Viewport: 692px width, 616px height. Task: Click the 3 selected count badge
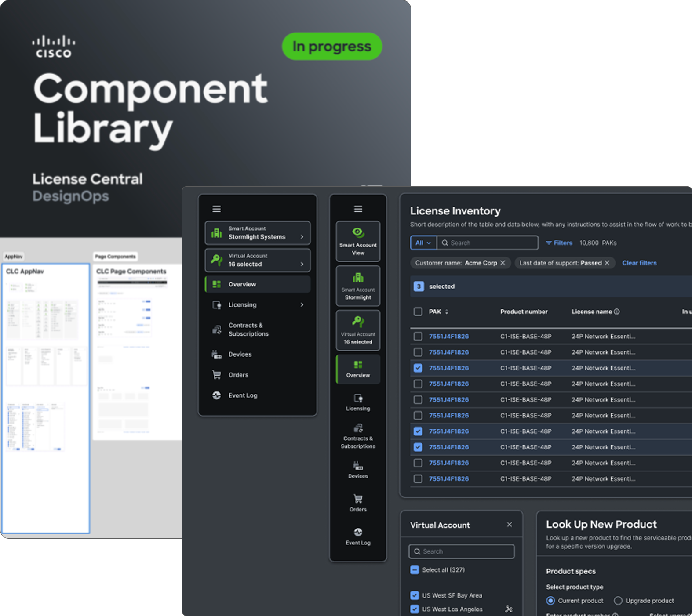(419, 286)
